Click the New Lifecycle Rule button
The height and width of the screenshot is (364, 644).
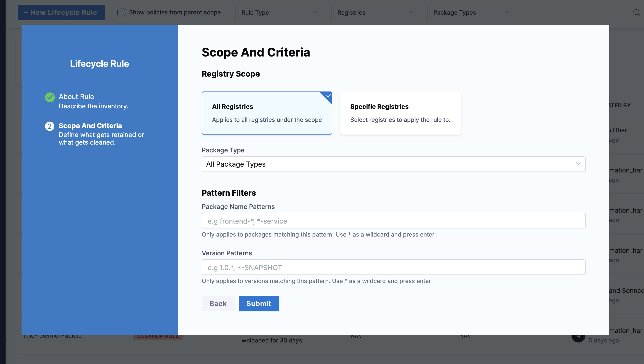[61, 12]
